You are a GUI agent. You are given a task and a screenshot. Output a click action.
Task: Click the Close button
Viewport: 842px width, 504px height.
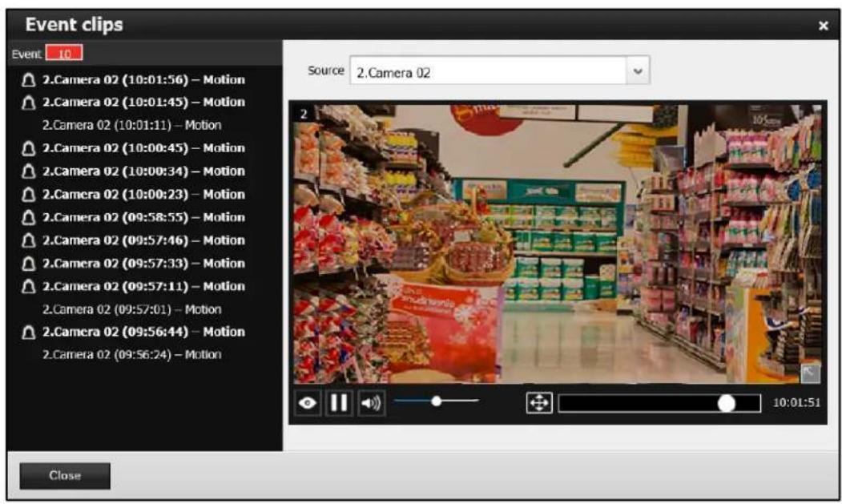tap(65, 475)
